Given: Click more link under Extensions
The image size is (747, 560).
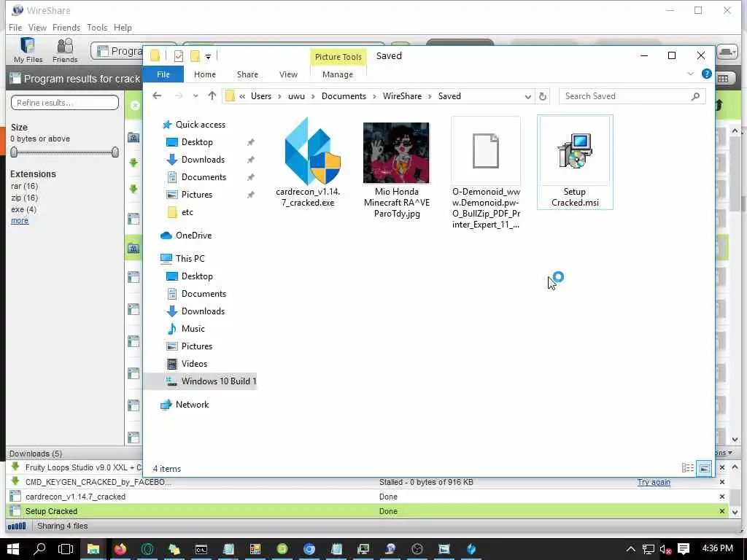Looking at the screenshot, I should point(20,220).
